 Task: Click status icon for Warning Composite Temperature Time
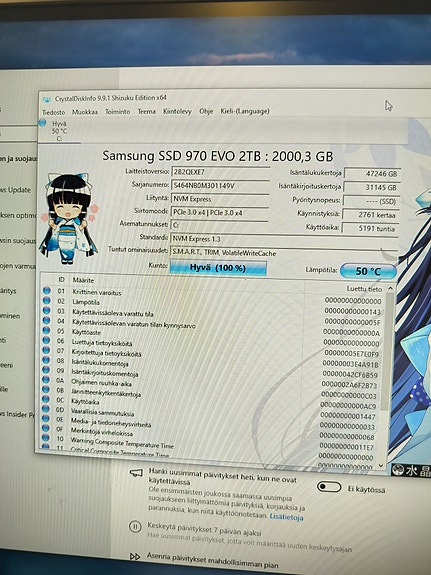click(45, 438)
